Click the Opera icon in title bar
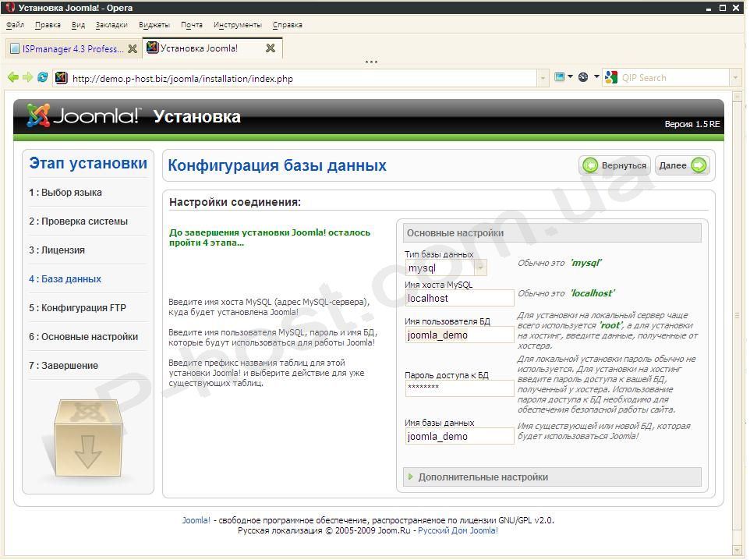Screen dimensions: 750x560 point(9,7)
